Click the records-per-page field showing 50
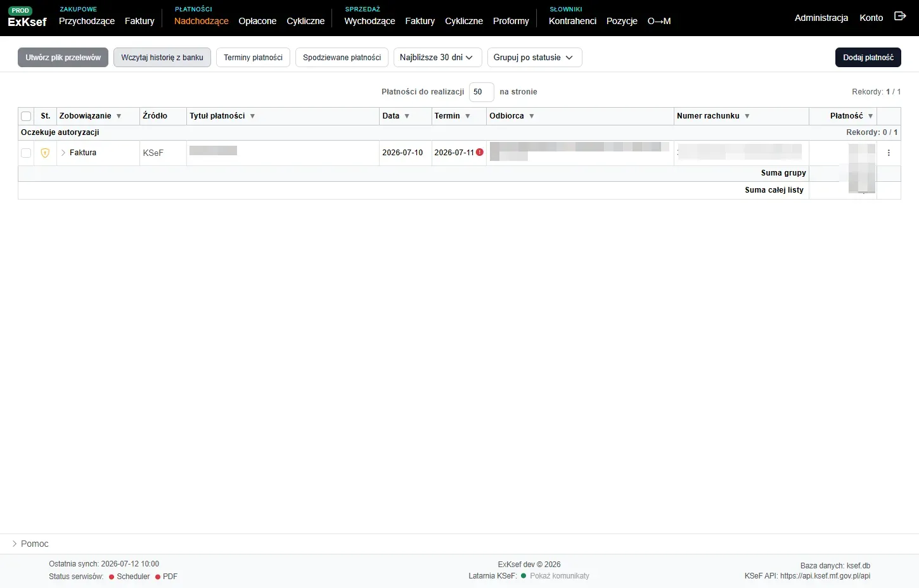919x588 pixels. [481, 92]
